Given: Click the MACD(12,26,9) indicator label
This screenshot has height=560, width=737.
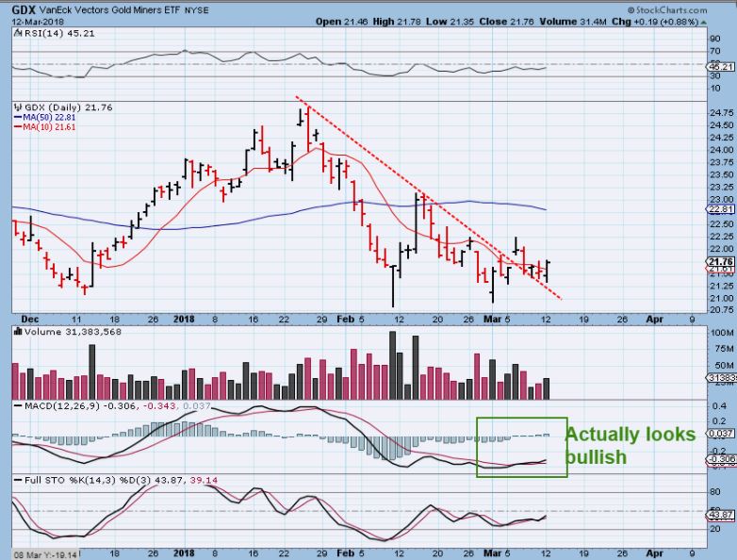Looking at the screenshot, I should (62, 405).
